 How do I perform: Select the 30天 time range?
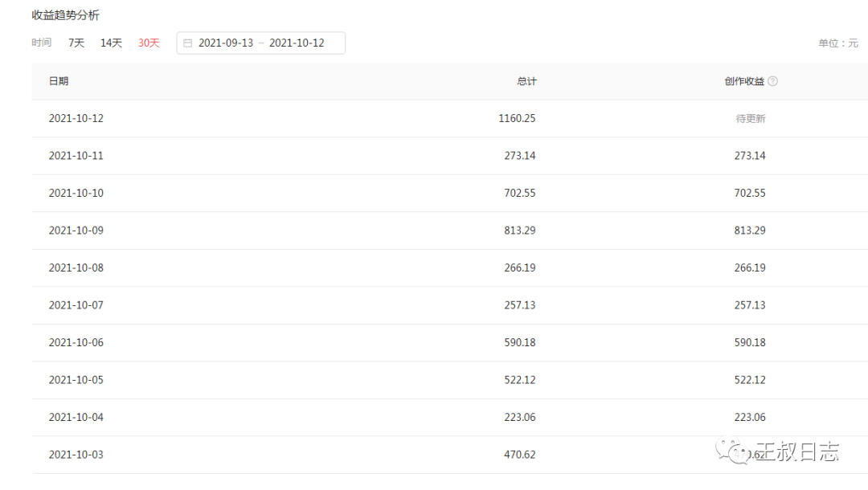coord(149,43)
